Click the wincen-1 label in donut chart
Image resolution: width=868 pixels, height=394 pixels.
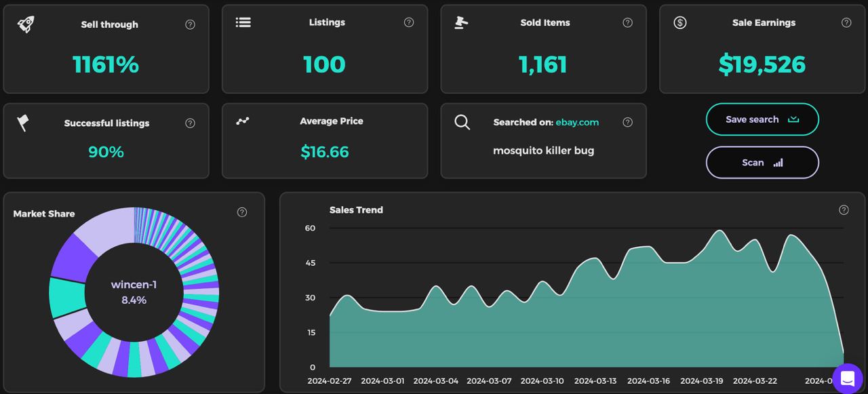pos(134,285)
